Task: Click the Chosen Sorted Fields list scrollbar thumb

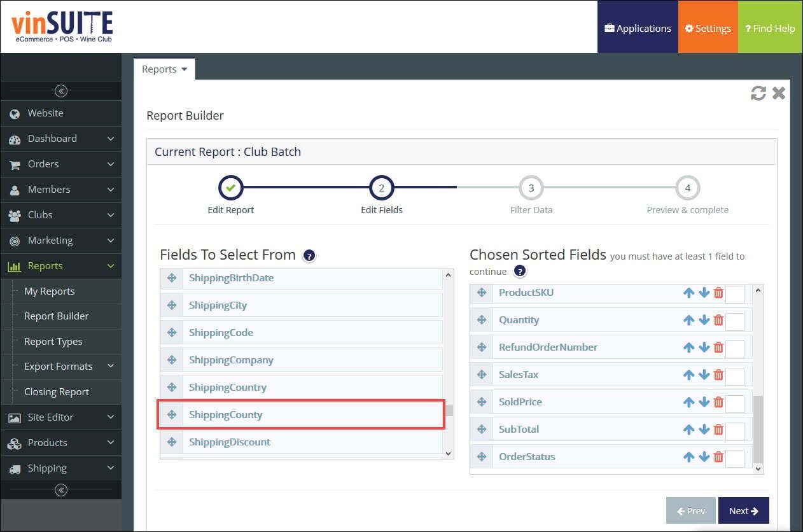Action: (757, 429)
